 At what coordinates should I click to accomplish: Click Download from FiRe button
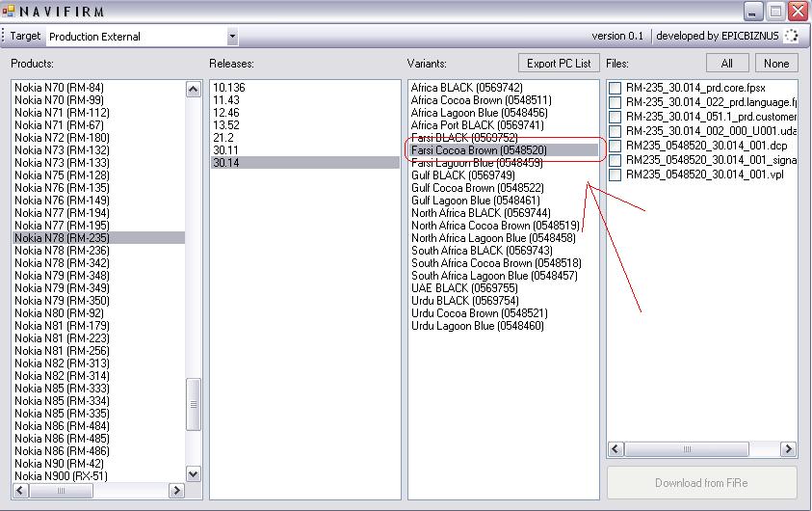pyautogui.click(x=701, y=482)
